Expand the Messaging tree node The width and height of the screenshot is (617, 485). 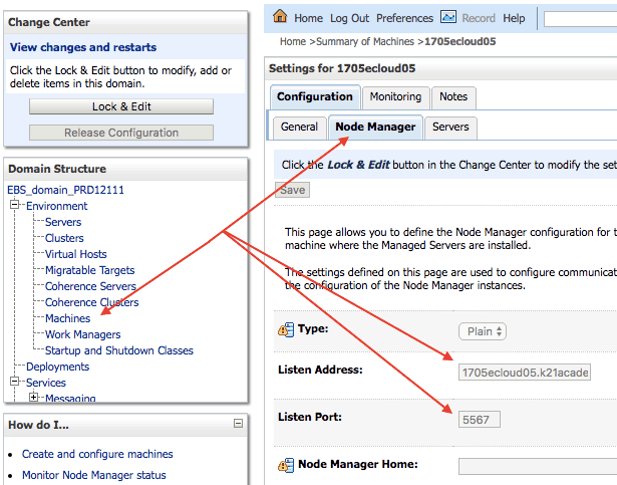click(34, 398)
